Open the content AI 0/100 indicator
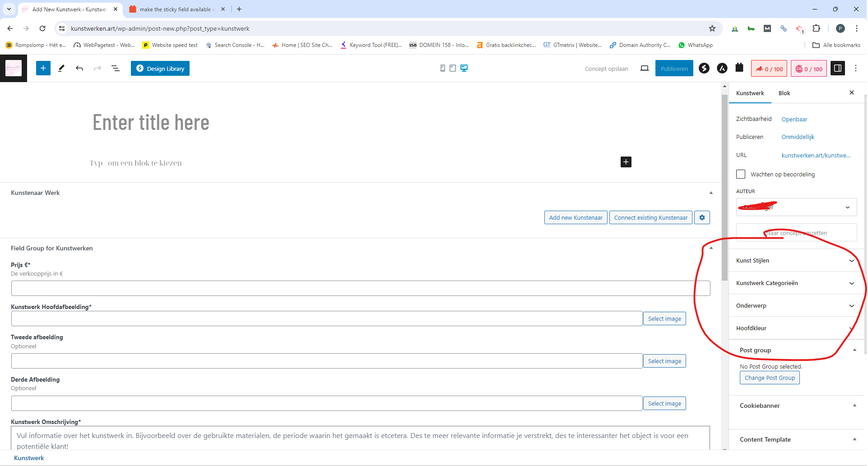The width and height of the screenshot is (868, 466). click(x=809, y=69)
